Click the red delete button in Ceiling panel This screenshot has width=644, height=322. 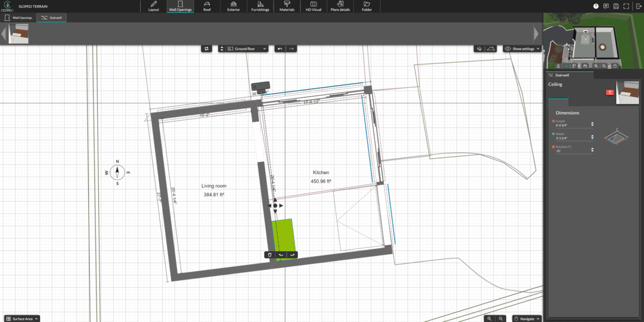click(x=610, y=92)
